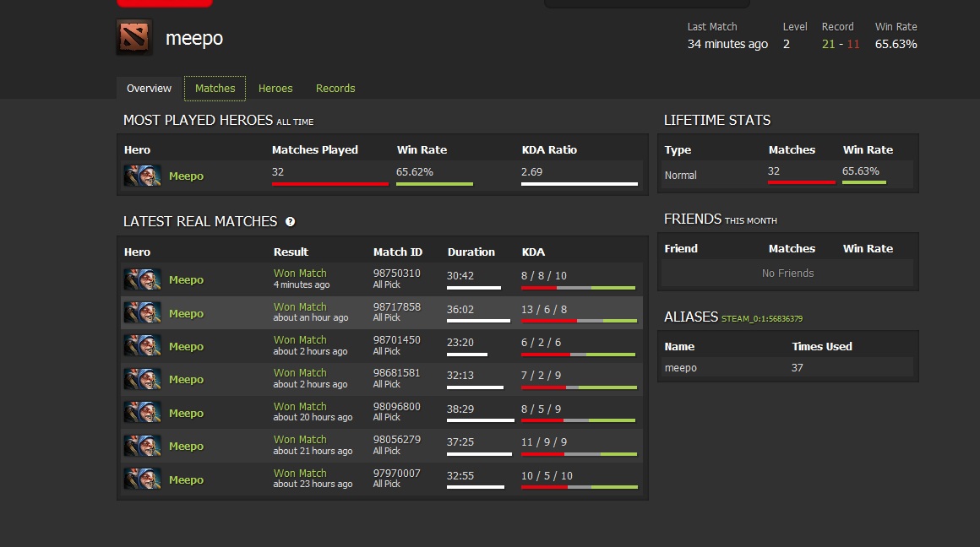Click the duration bar under 23:20

pyautogui.click(x=467, y=355)
